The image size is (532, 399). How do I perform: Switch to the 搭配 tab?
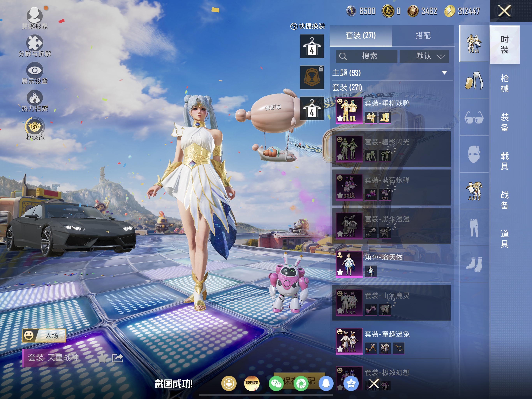(423, 36)
